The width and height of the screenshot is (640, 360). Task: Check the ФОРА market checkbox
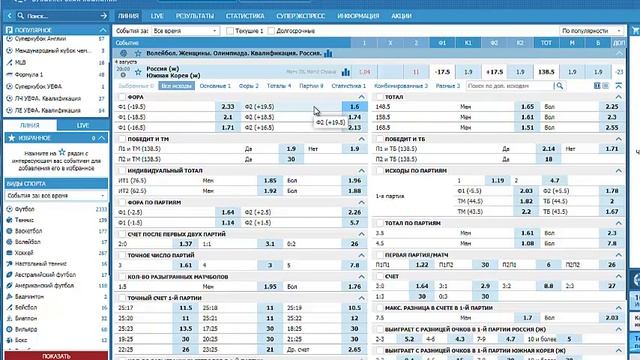point(122,97)
